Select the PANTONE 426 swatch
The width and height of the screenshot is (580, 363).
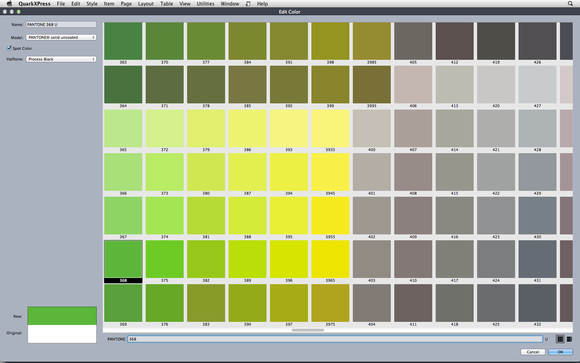537,41
